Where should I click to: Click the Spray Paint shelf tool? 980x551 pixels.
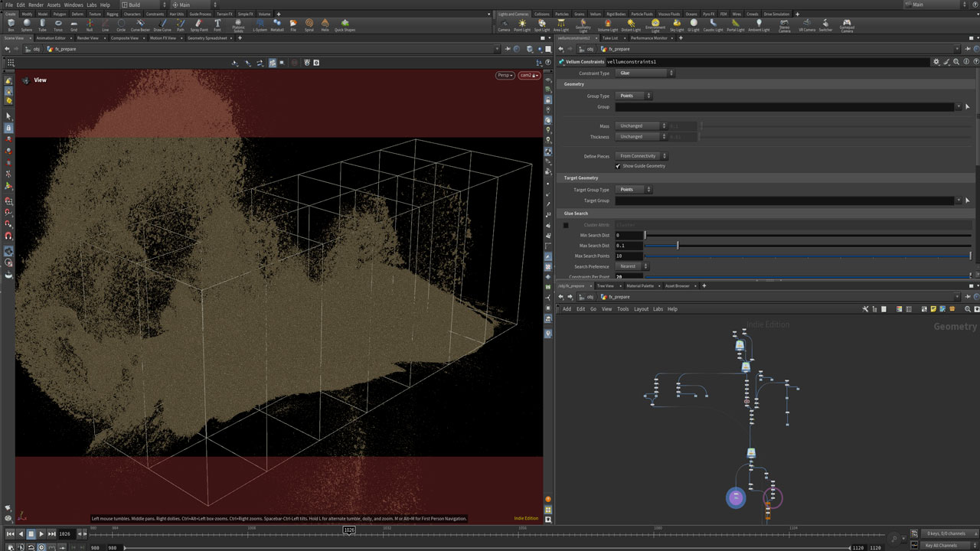[198, 24]
